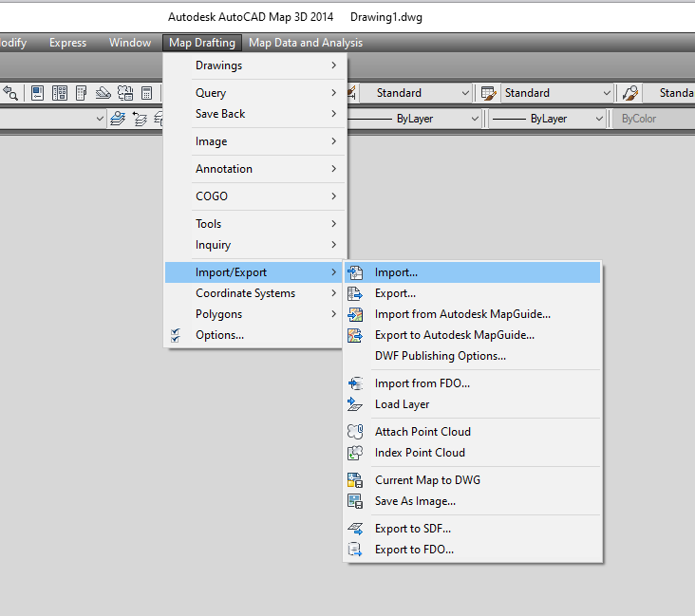Click the Export... icon in submenu

(x=355, y=293)
